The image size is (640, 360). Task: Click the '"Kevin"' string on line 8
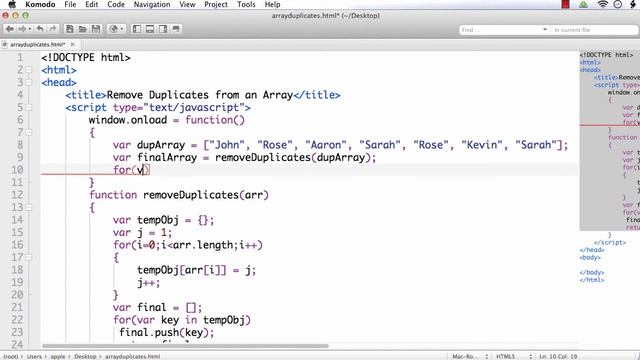point(482,145)
